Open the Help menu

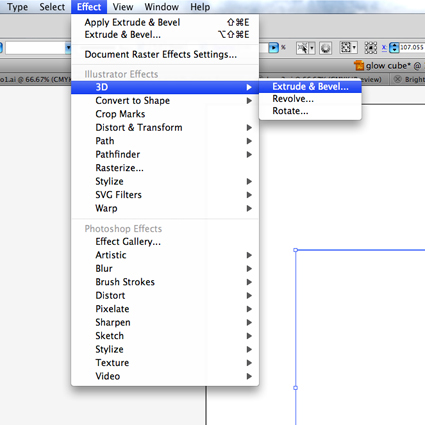pyautogui.click(x=200, y=7)
